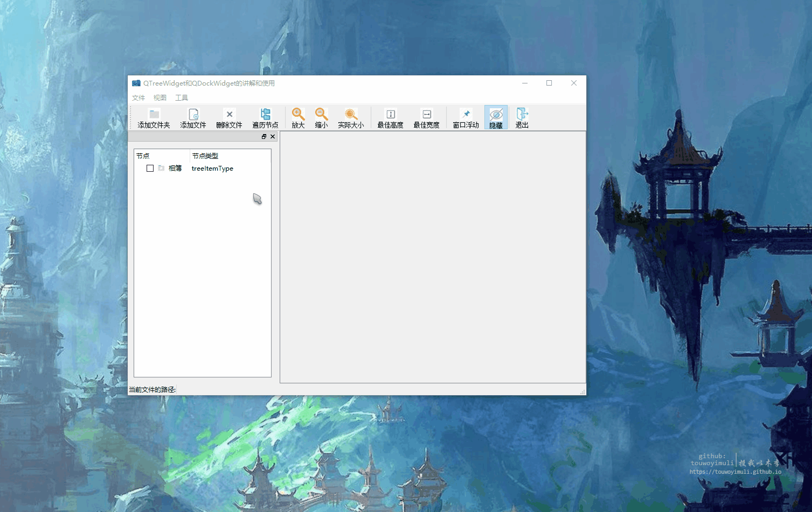This screenshot has width=812, height=512.
Task: Click the 删除文件 delete file icon
Action: pyautogui.click(x=230, y=114)
